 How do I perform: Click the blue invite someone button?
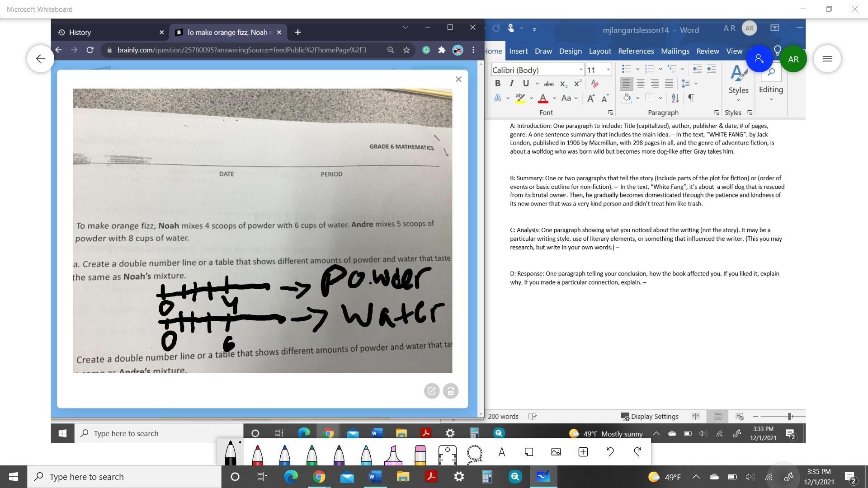click(759, 59)
